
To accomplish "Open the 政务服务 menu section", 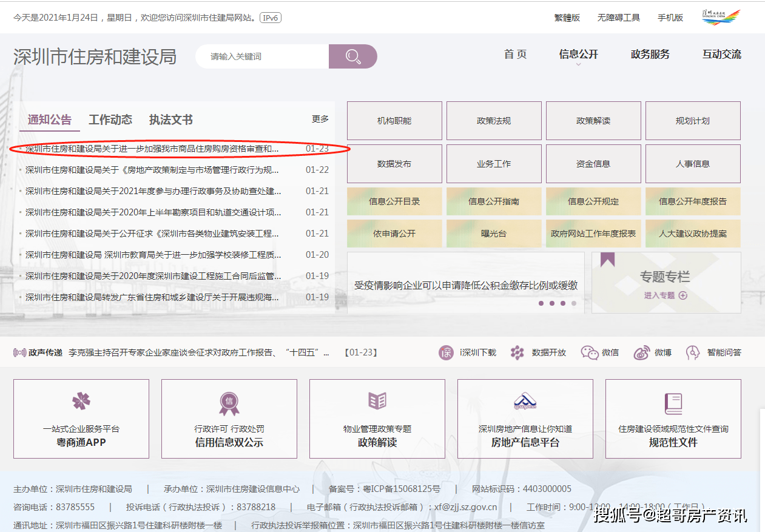I will click(x=650, y=53).
